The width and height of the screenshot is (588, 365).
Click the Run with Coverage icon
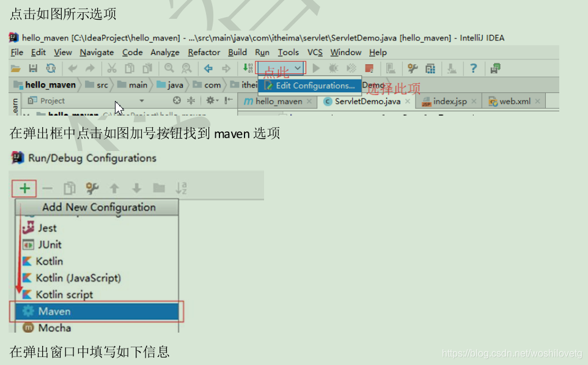coord(351,68)
